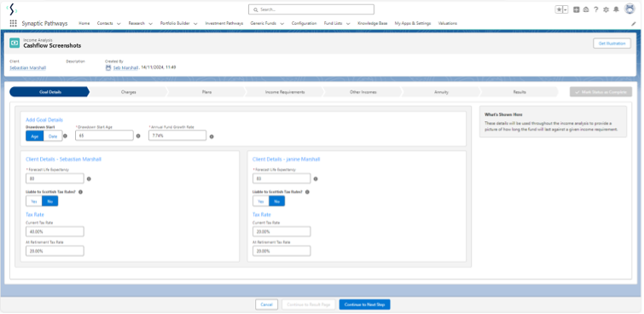644x314 pixels.
Task: Select the Goal Details step
Action: click(49, 92)
